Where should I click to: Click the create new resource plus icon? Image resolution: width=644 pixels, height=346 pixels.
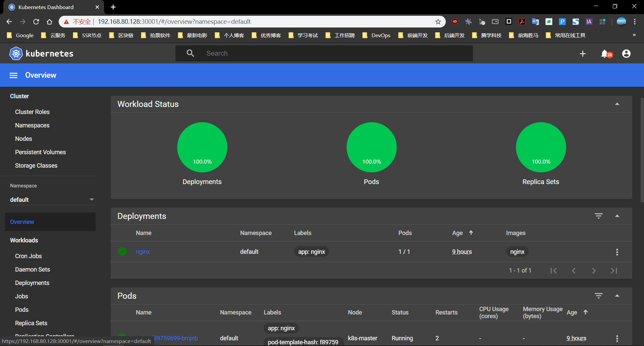click(x=583, y=54)
